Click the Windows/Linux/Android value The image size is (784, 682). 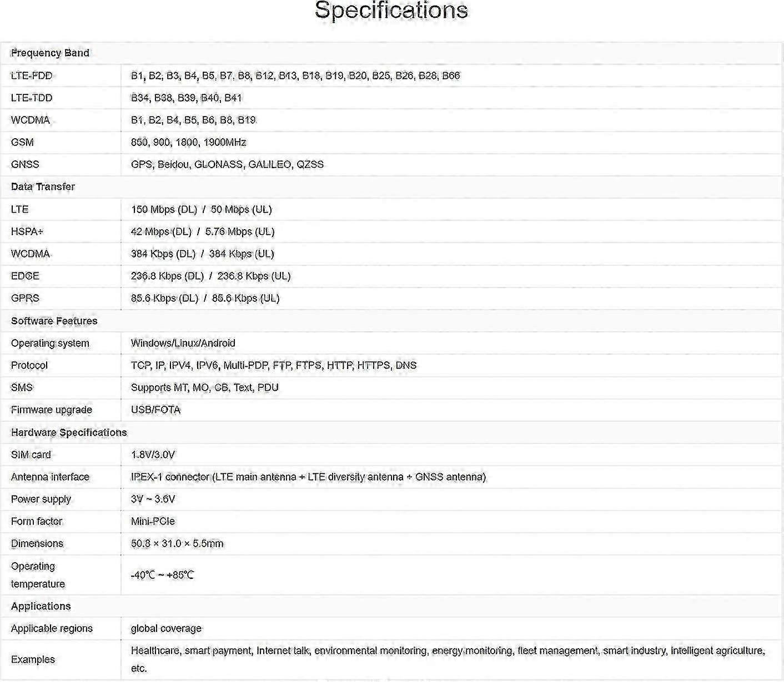(183, 343)
